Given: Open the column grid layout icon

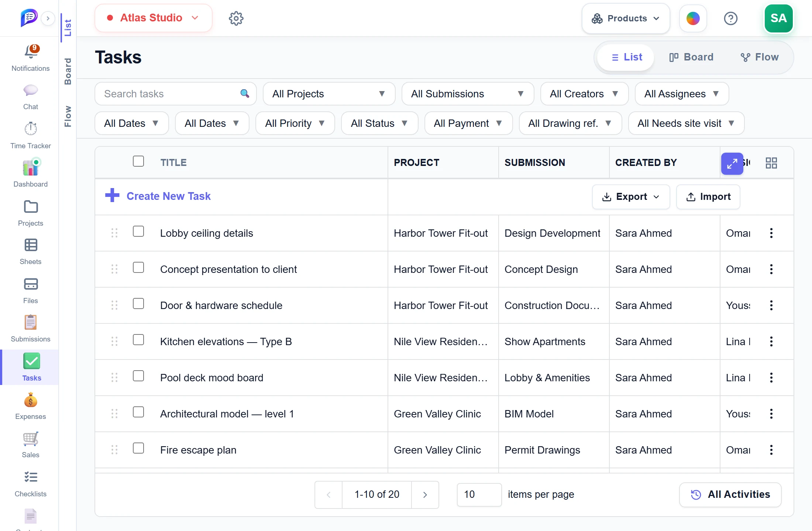Looking at the screenshot, I should click(771, 163).
